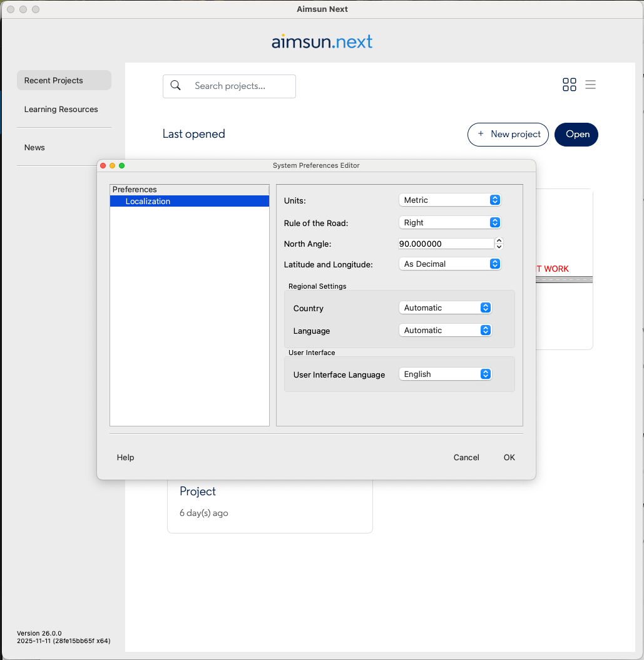Click the Preferences tree header

click(190, 189)
